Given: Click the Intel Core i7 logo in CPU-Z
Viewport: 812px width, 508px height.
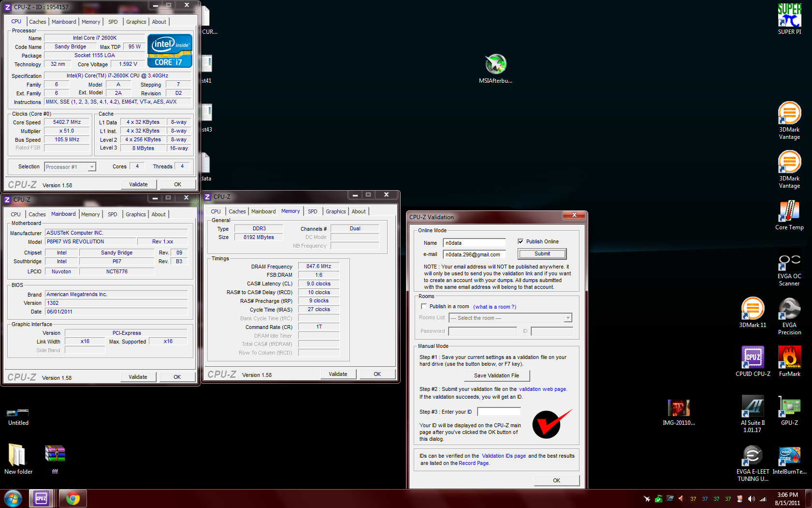Looking at the screenshot, I should (x=170, y=51).
